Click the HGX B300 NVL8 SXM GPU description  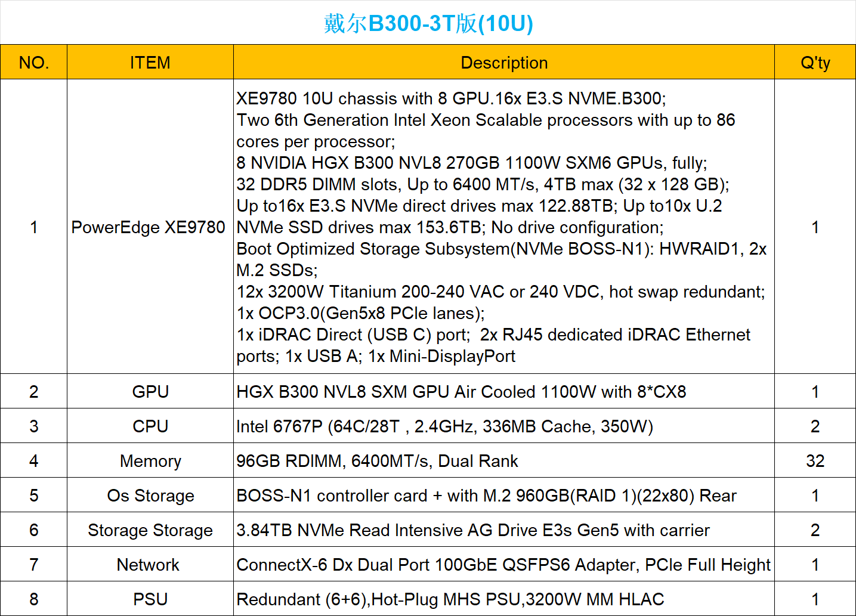(x=504, y=391)
